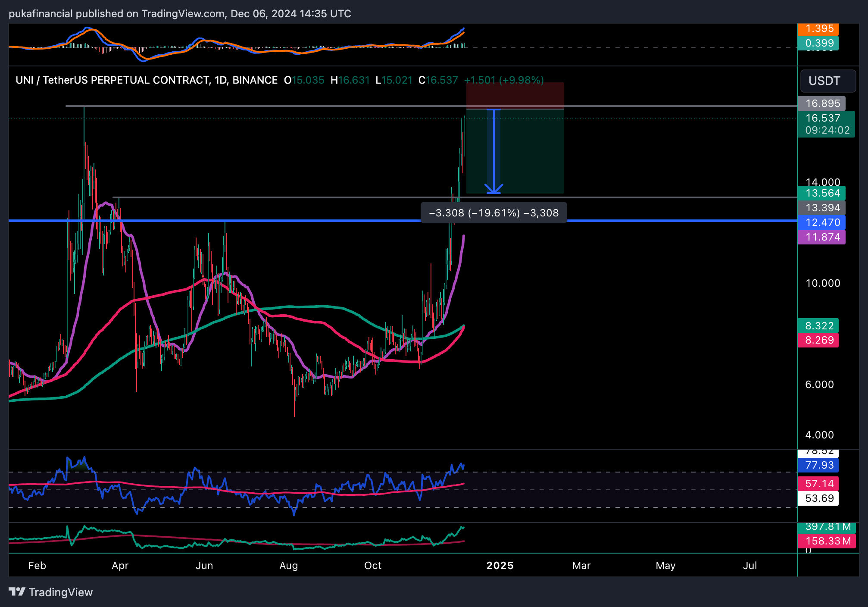Click the TradingView logo
868x607 pixels.
click(x=51, y=592)
